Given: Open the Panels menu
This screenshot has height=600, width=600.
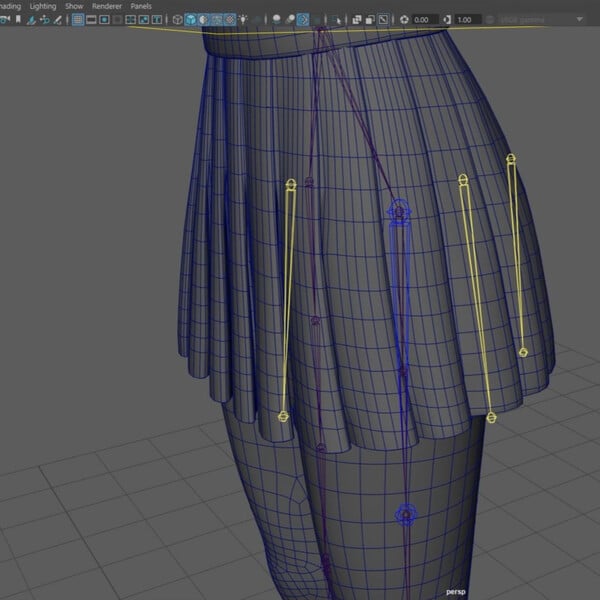Looking at the screenshot, I should [141, 6].
